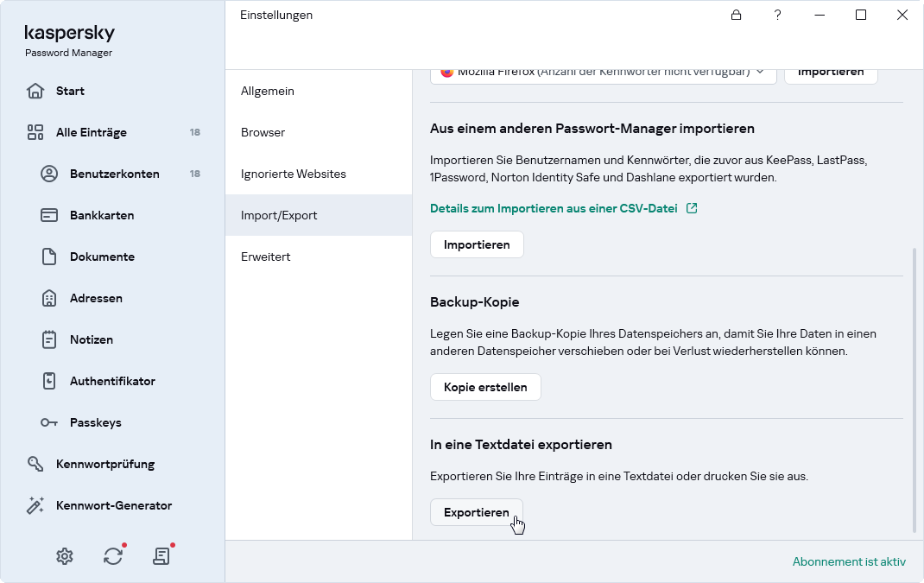This screenshot has width=924, height=583.
Task: Click the lock icon in title bar
Action: pyautogui.click(x=737, y=15)
